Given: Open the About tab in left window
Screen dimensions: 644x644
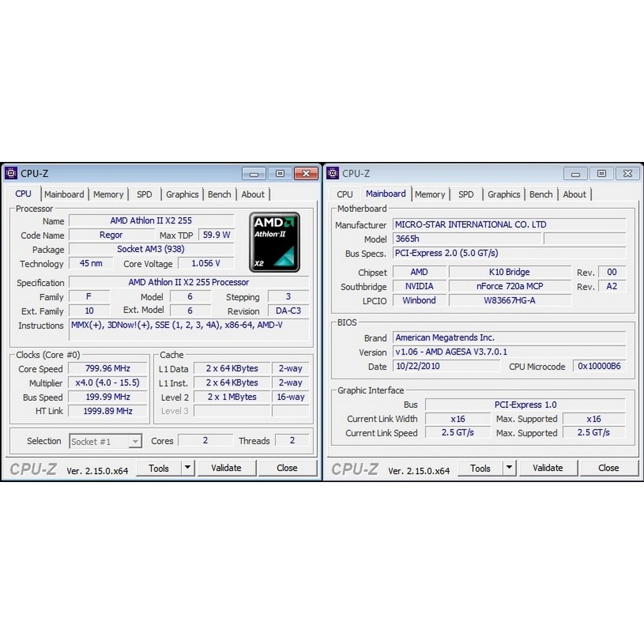Looking at the screenshot, I should pos(253,195).
